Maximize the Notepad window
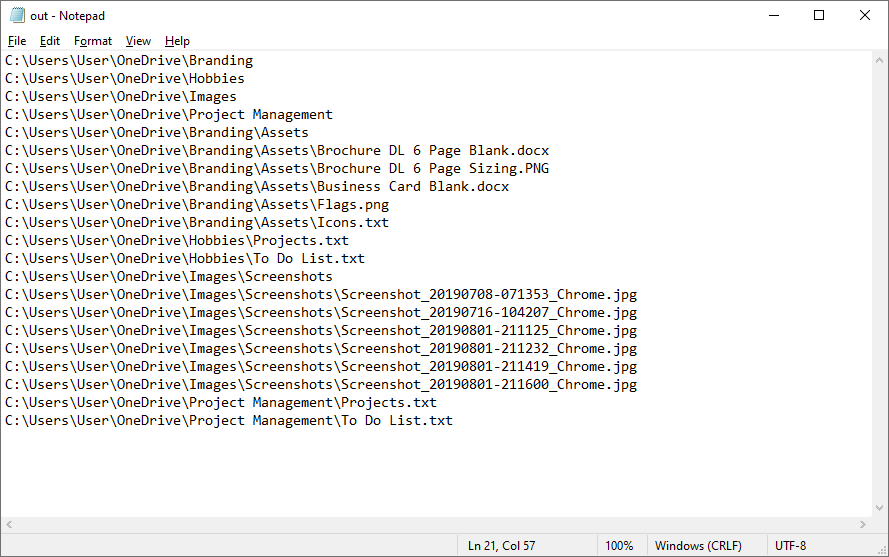889x557 pixels. click(819, 15)
